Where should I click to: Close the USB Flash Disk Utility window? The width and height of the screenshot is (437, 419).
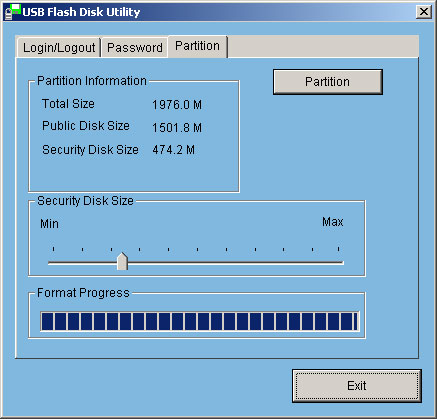424,12
